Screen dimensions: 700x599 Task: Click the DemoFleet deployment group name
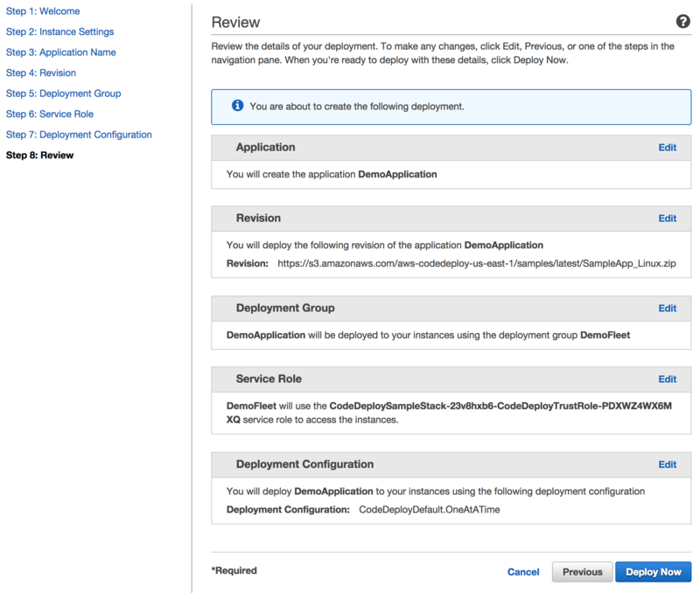tap(605, 335)
